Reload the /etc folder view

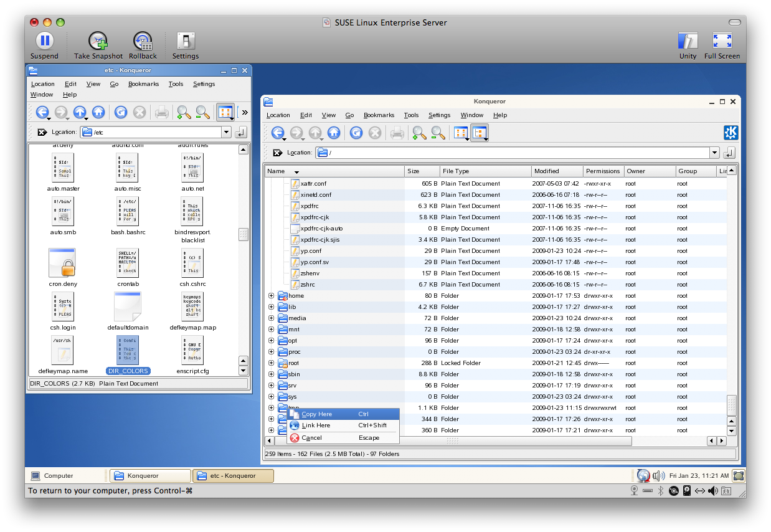coord(121,112)
